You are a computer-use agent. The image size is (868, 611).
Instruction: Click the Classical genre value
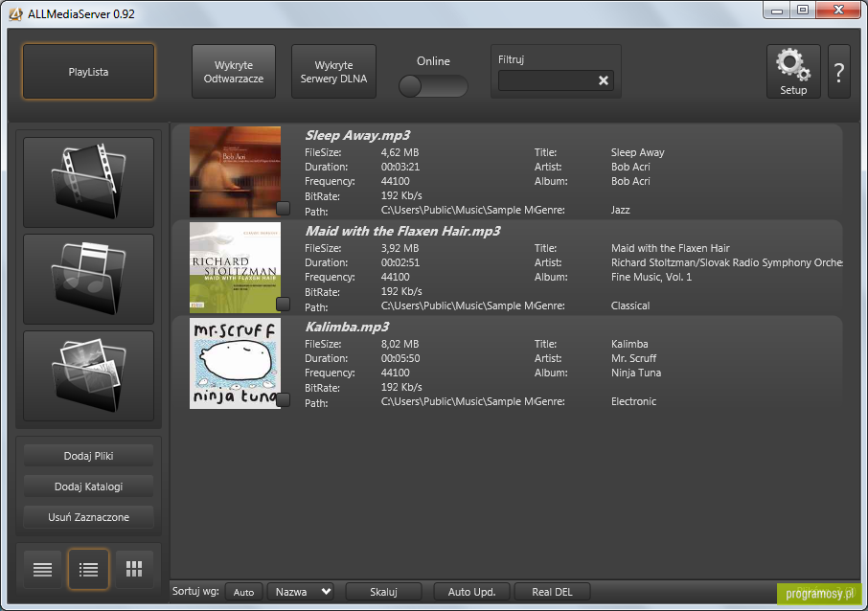[x=630, y=305]
